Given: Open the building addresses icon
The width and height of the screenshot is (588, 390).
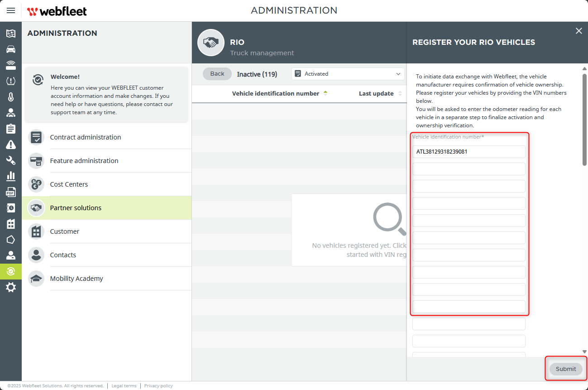Looking at the screenshot, I should (x=11, y=224).
